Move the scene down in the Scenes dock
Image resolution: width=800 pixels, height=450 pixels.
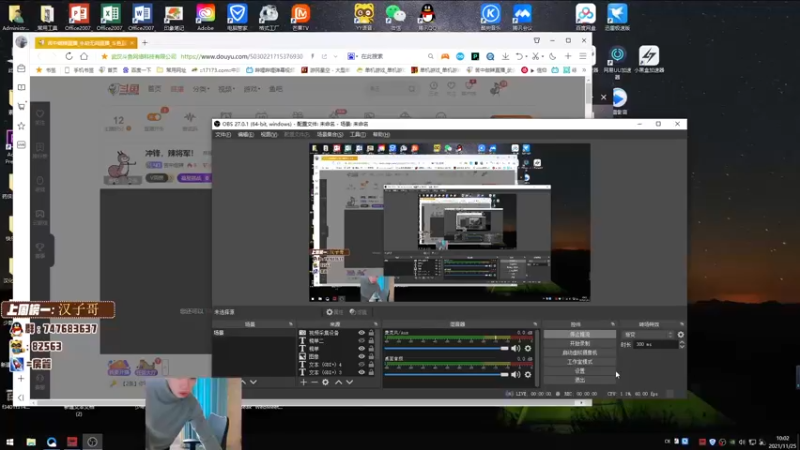click(x=254, y=382)
